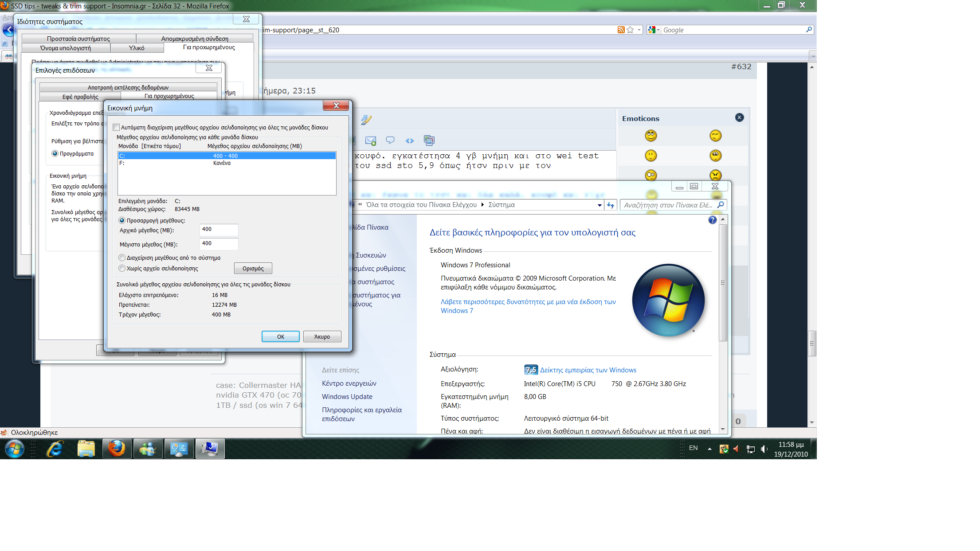Click the Μέγιστο μέγεθος (MB) field
The image size is (980, 551).
click(219, 244)
